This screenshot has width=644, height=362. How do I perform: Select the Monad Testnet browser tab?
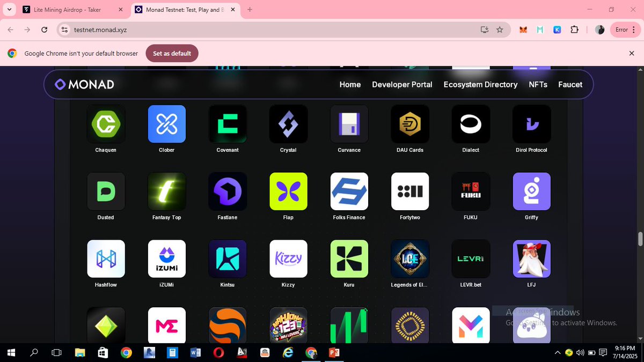(x=185, y=10)
